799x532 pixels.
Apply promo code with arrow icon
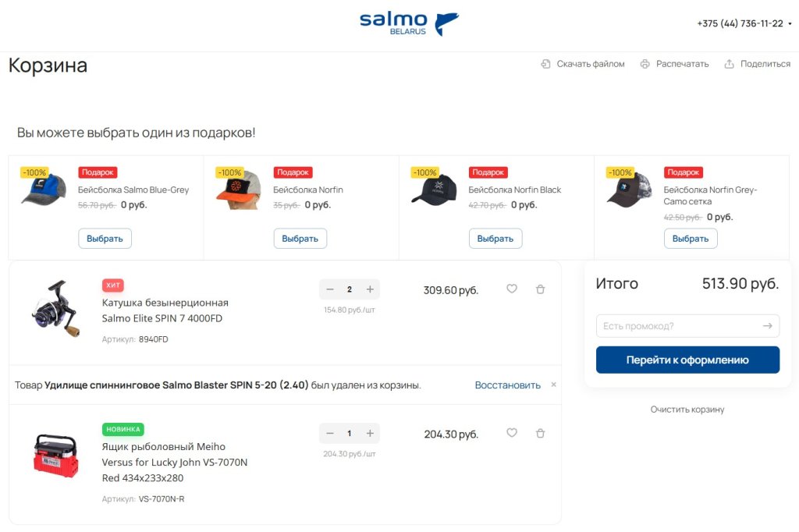click(768, 326)
